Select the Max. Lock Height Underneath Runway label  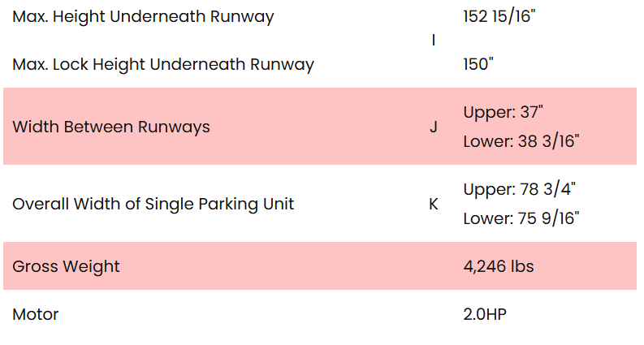pos(162,64)
